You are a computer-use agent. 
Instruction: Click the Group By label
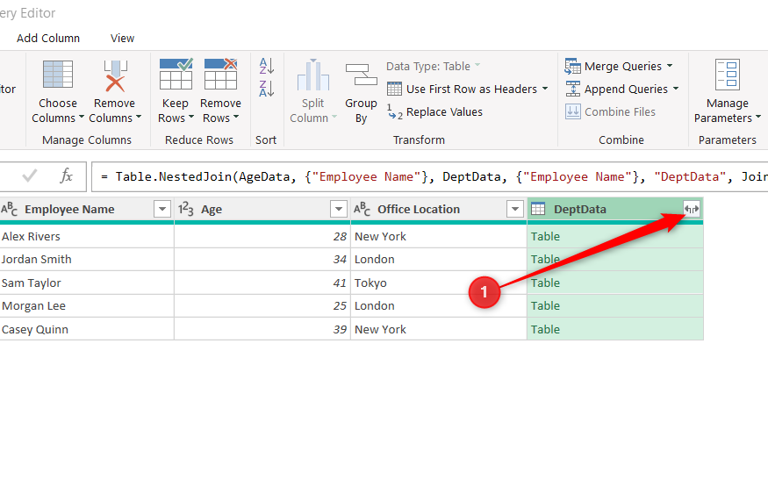tap(361, 111)
